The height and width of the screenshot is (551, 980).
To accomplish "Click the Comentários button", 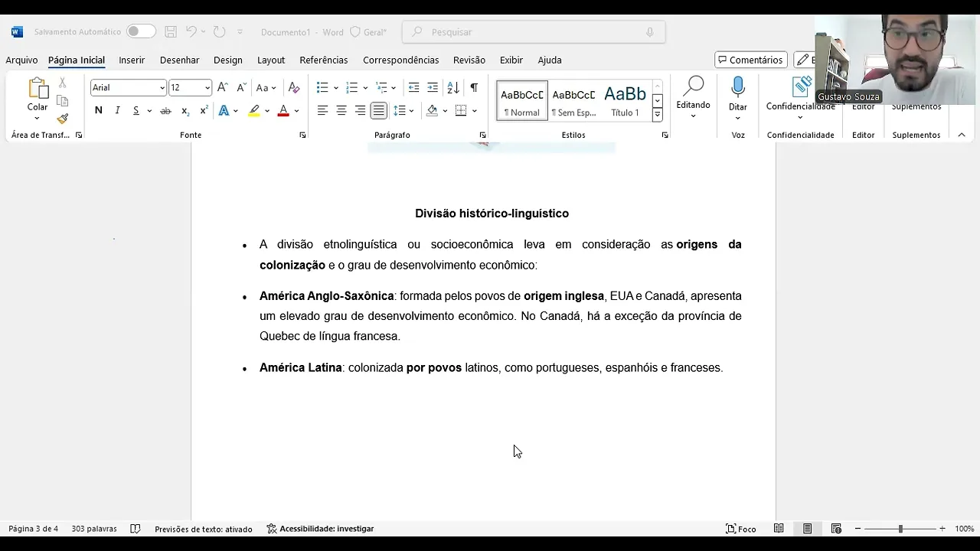I will (x=750, y=60).
